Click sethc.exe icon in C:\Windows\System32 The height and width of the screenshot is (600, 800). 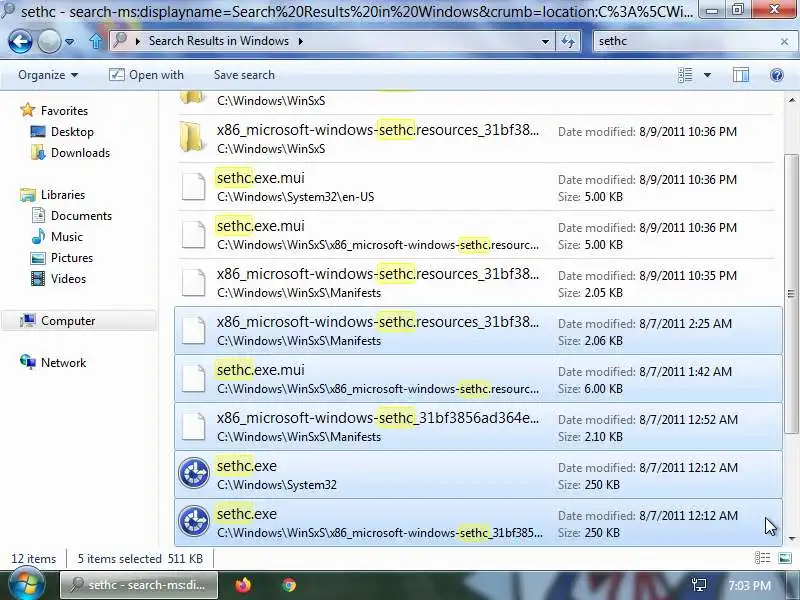tap(194, 473)
